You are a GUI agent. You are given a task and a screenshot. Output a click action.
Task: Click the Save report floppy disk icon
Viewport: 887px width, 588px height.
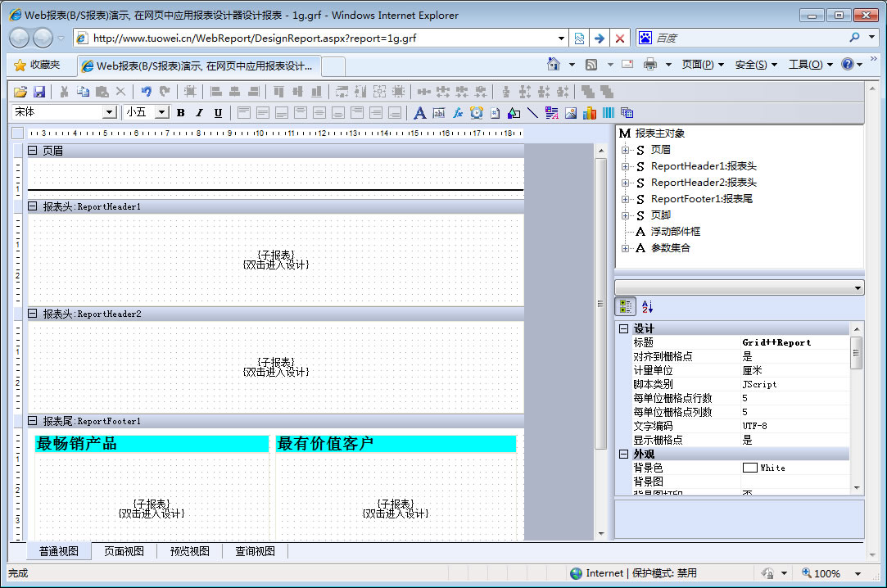tap(38, 92)
